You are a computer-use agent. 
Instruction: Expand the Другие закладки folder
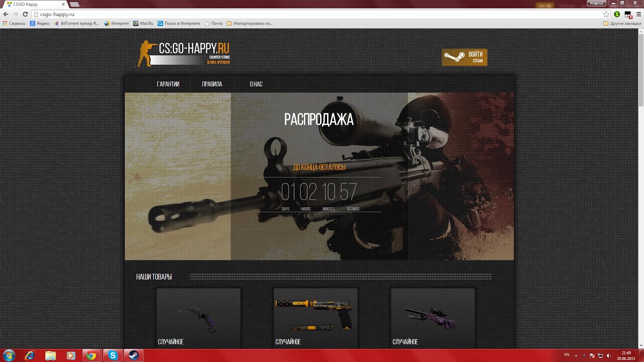click(x=622, y=23)
